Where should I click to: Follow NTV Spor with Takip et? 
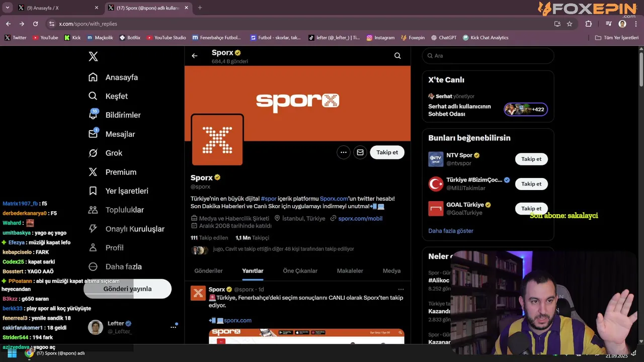[x=531, y=159]
